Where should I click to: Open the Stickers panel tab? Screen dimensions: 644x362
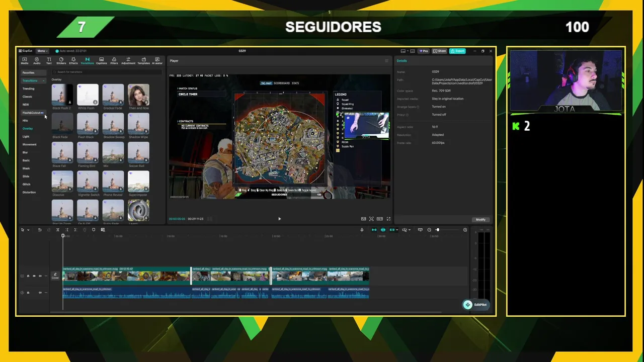click(61, 60)
